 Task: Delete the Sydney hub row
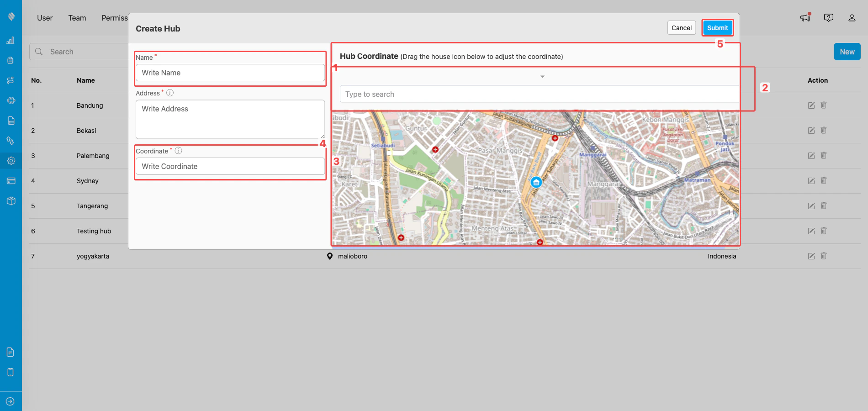[824, 180]
